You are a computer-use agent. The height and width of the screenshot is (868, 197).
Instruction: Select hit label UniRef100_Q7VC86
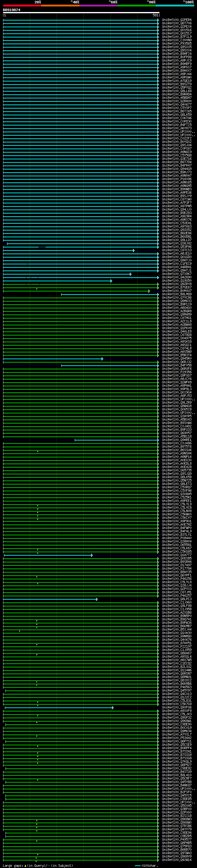(x=176, y=297)
